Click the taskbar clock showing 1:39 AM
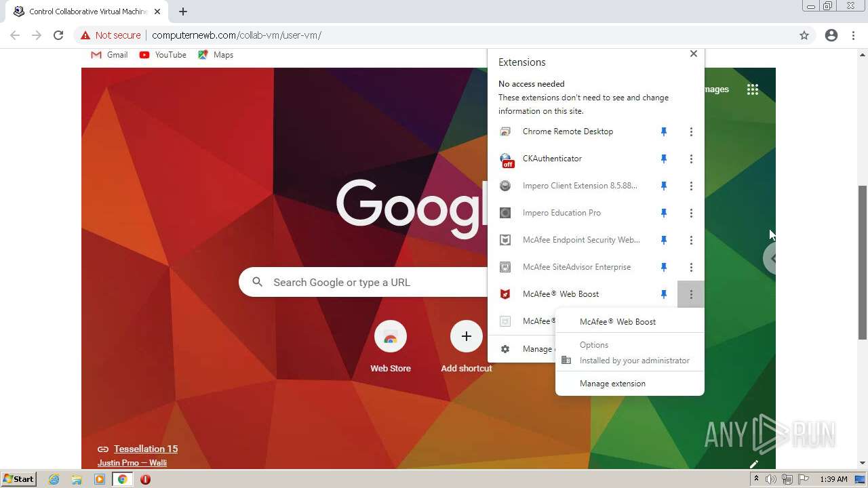 coord(833,479)
